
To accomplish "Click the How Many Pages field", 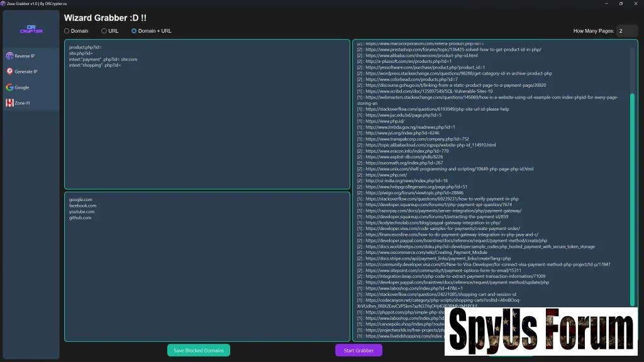I will click(626, 31).
